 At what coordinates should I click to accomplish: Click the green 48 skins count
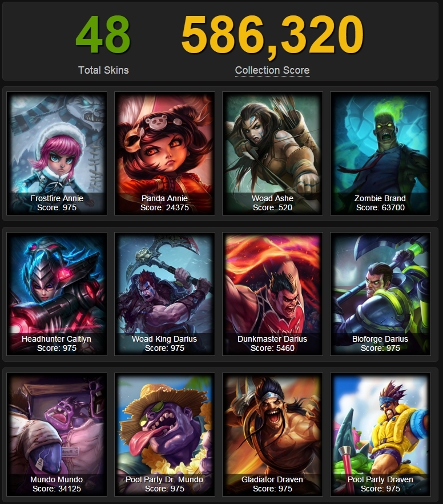click(x=103, y=35)
